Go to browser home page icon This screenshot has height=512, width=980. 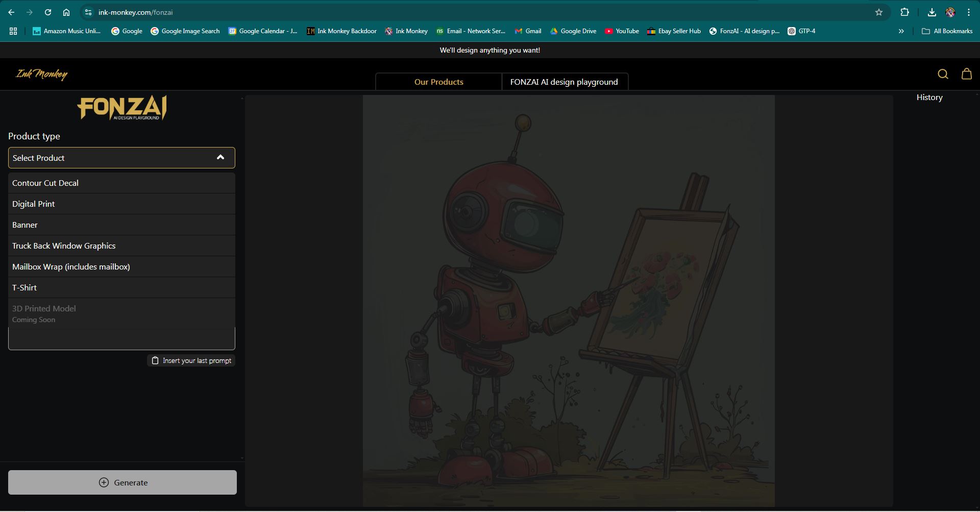(x=66, y=12)
